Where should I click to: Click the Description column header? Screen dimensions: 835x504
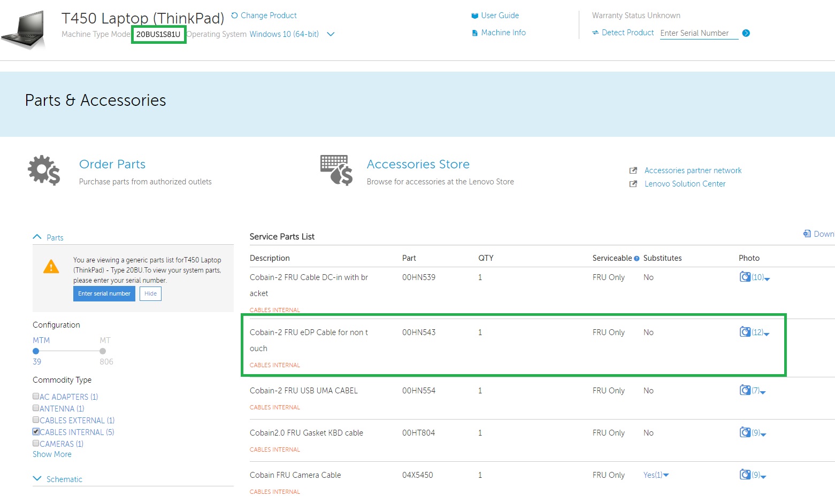[270, 258]
